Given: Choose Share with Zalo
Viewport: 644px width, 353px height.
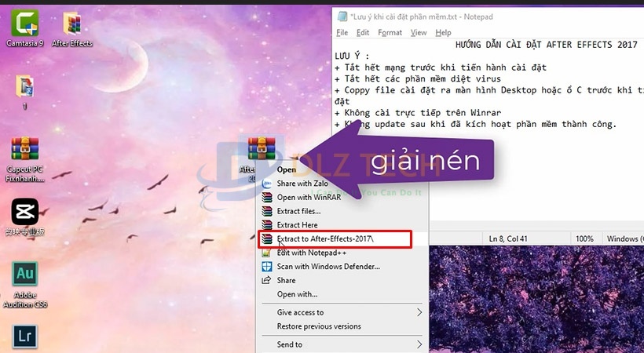Looking at the screenshot, I should pos(302,184).
